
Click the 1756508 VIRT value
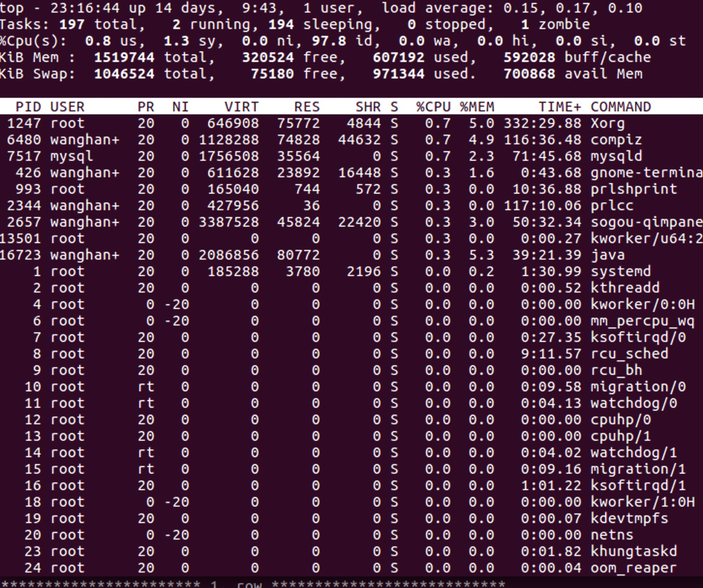[x=229, y=156]
